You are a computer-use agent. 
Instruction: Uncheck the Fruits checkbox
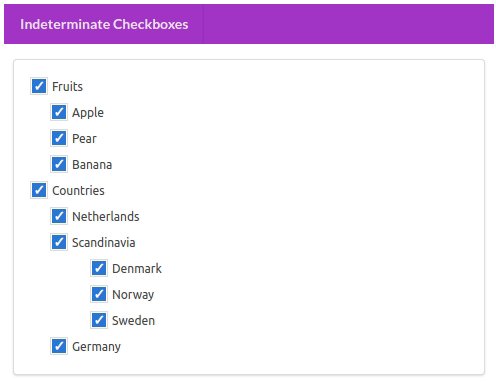pos(39,86)
